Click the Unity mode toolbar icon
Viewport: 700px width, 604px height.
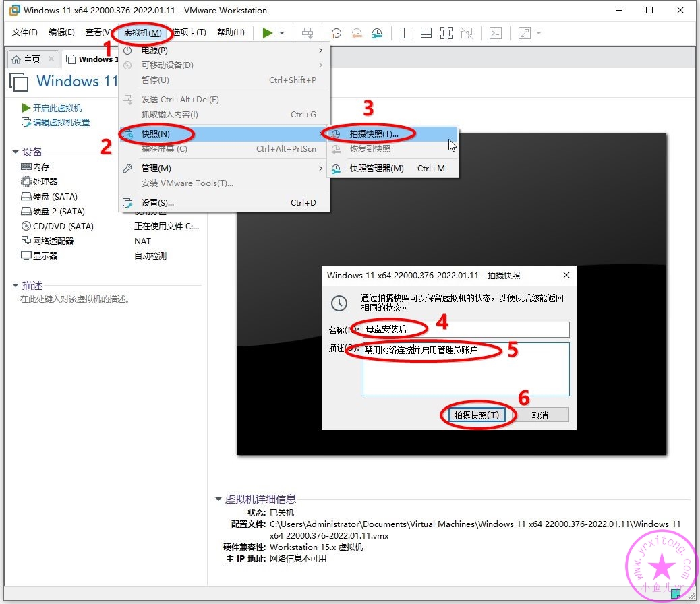(467, 33)
